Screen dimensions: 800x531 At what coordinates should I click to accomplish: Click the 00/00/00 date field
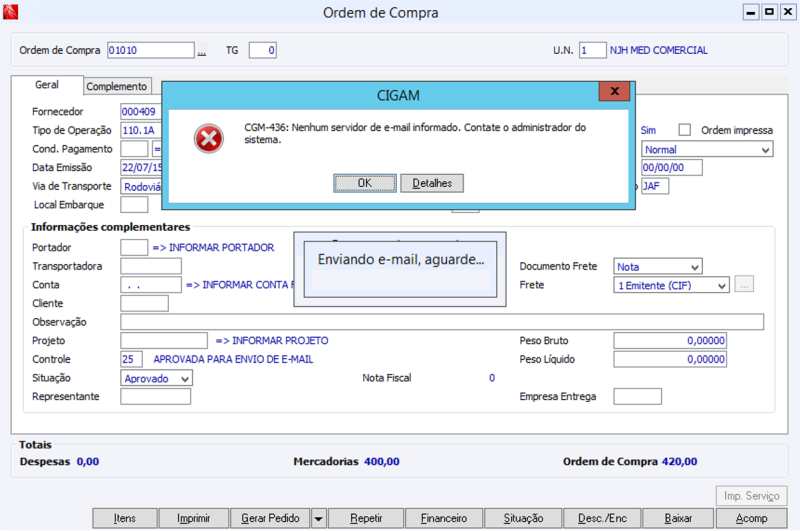click(x=672, y=167)
